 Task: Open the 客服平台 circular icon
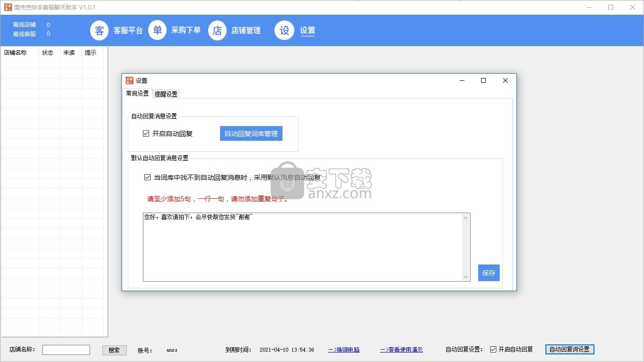(x=100, y=30)
